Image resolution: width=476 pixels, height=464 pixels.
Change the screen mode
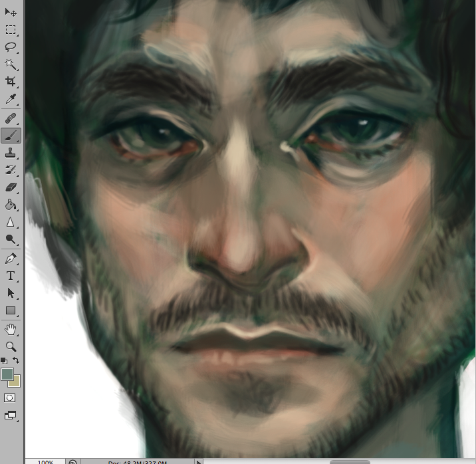10,415
